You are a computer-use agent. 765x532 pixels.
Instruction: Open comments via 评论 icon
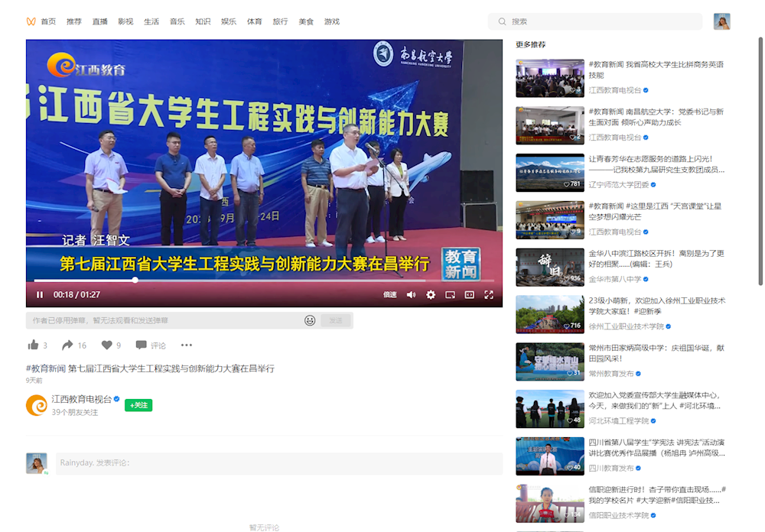click(142, 345)
